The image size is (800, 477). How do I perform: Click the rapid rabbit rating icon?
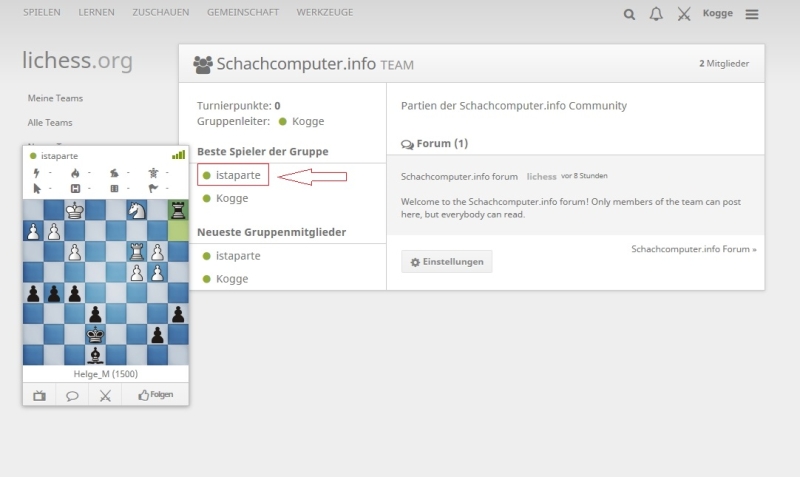click(x=114, y=173)
